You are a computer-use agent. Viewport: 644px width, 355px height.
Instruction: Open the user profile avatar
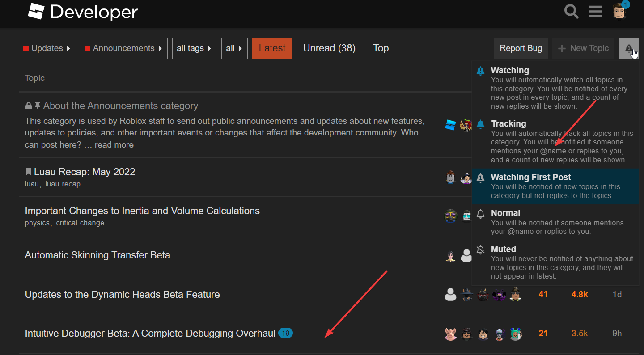[x=620, y=11]
